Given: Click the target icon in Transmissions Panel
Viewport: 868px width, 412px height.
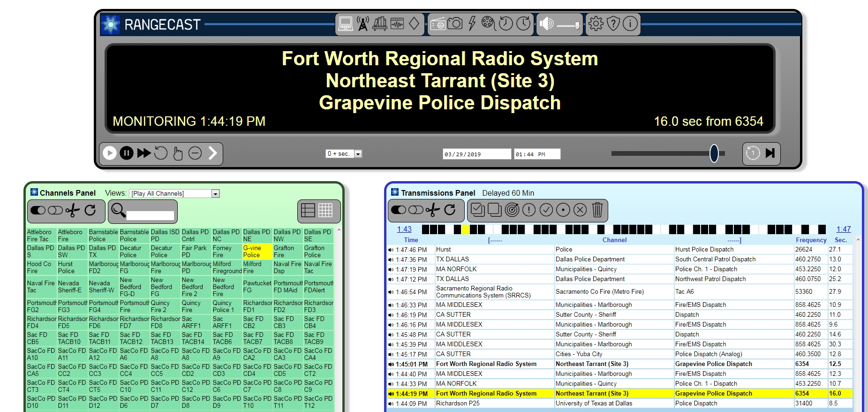Looking at the screenshot, I should [x=512, y=210].
